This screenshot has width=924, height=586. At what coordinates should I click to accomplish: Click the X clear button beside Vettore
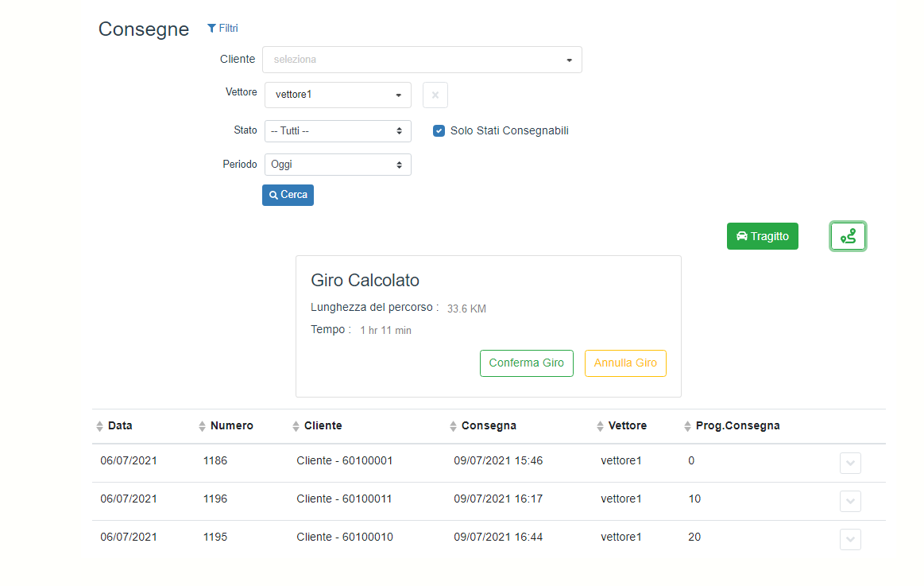[x=435, y=95]
